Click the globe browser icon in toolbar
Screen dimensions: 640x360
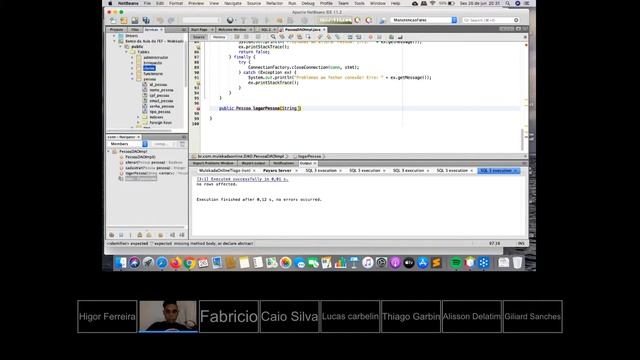(230, 20)
